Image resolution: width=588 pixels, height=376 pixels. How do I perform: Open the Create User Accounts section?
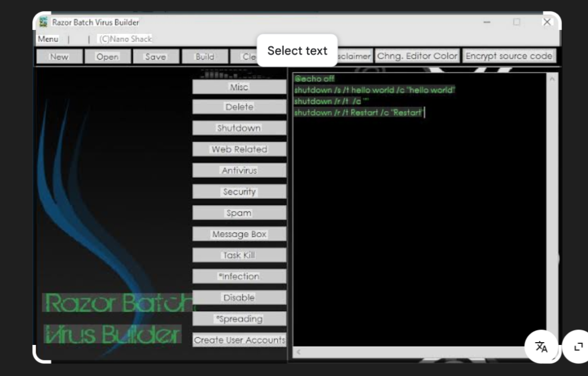tap(238, 340)
